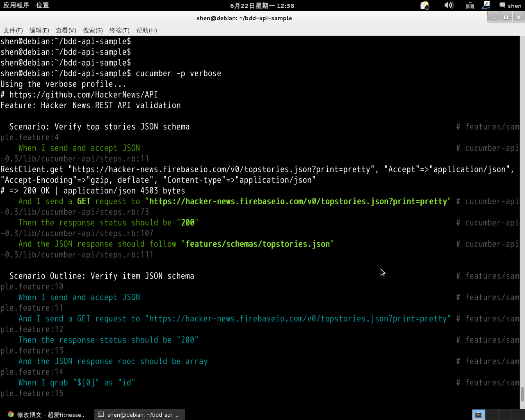Viewport: 525px width, 420px height.
Task: Minimize the terminal window
Action: click(x=493, y=17)
